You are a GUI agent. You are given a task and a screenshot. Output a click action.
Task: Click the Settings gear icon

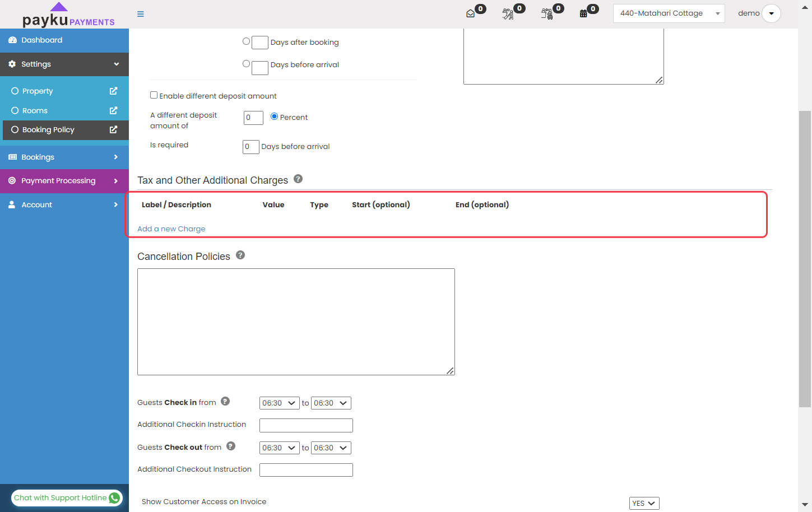tap(12, 64)
